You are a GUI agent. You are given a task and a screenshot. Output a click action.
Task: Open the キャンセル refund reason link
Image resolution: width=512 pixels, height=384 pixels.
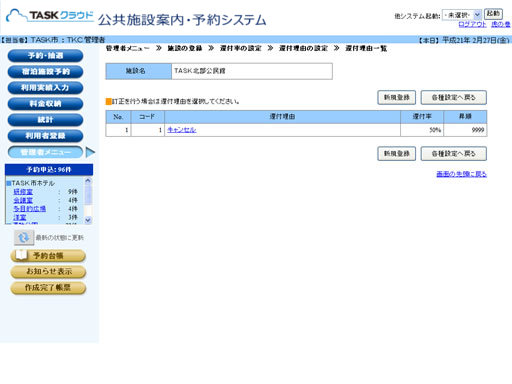pos(182,130)
